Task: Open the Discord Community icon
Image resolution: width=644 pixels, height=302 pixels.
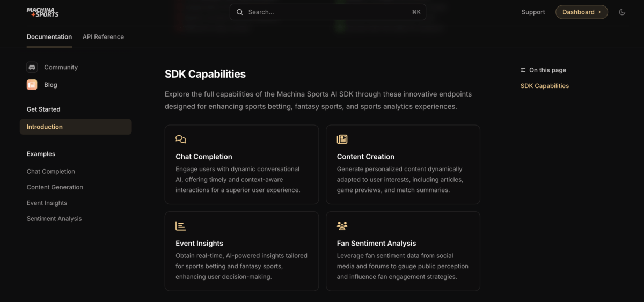Action: 32,67
